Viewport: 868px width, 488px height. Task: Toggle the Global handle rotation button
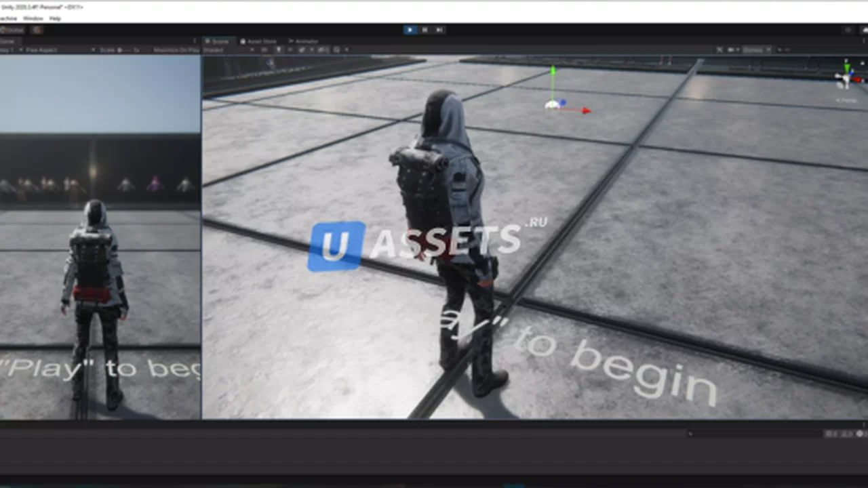[14, 30]
